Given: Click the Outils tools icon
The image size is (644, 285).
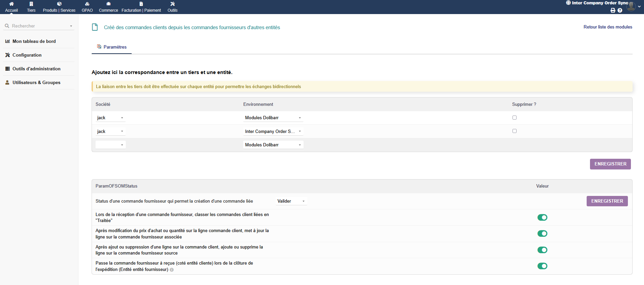Looking at the screenshot, I should coord(172,4).
